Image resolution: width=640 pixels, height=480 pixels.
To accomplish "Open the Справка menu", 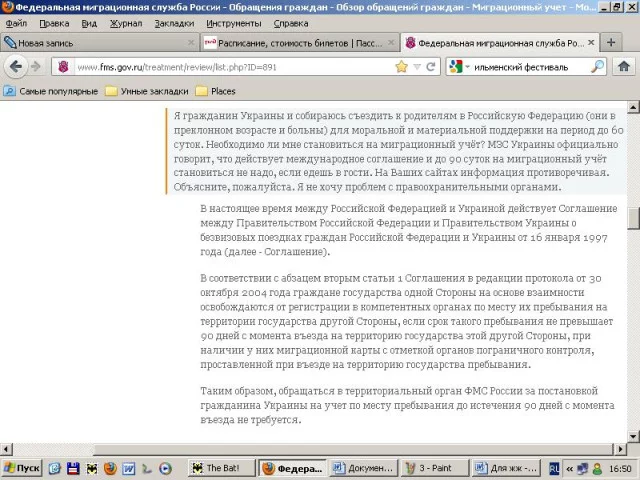I will coord(291,24).
